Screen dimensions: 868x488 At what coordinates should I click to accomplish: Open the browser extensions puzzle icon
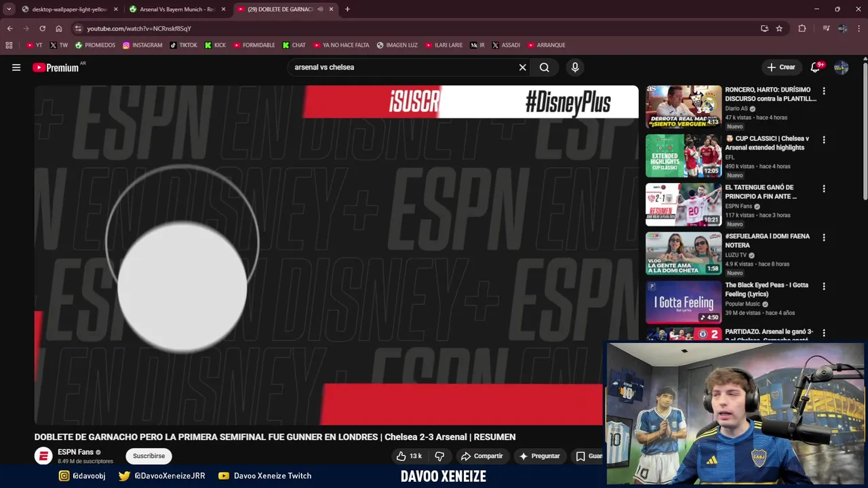[802, 28]
